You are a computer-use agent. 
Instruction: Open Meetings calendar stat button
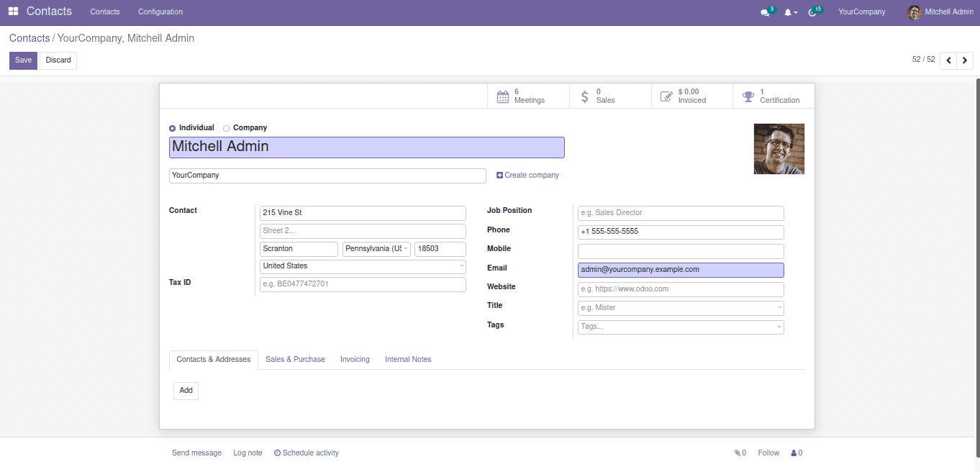528,96
